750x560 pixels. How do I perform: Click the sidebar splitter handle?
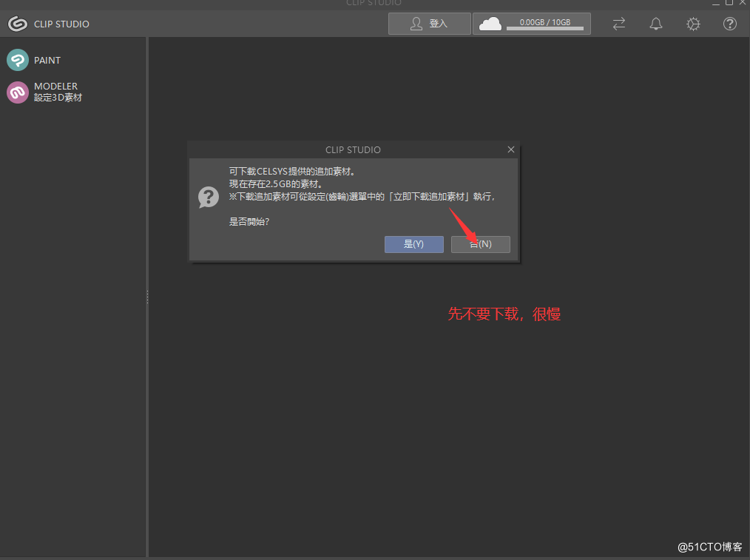(x=147, y=297)
